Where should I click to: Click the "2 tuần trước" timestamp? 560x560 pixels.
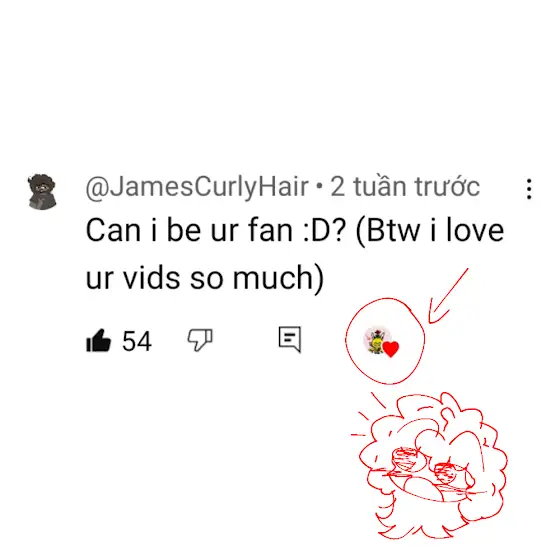405,186
